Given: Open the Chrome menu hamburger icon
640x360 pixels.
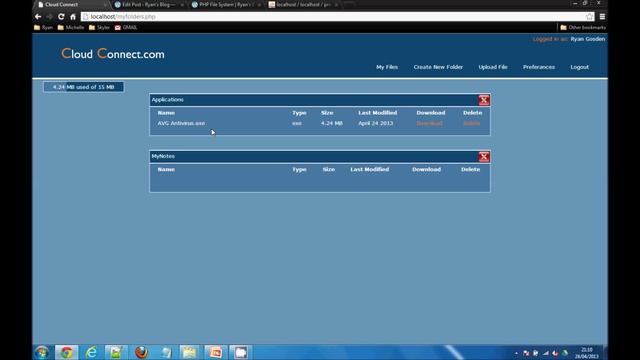Looking at the screenshot, I should (602, 17).
